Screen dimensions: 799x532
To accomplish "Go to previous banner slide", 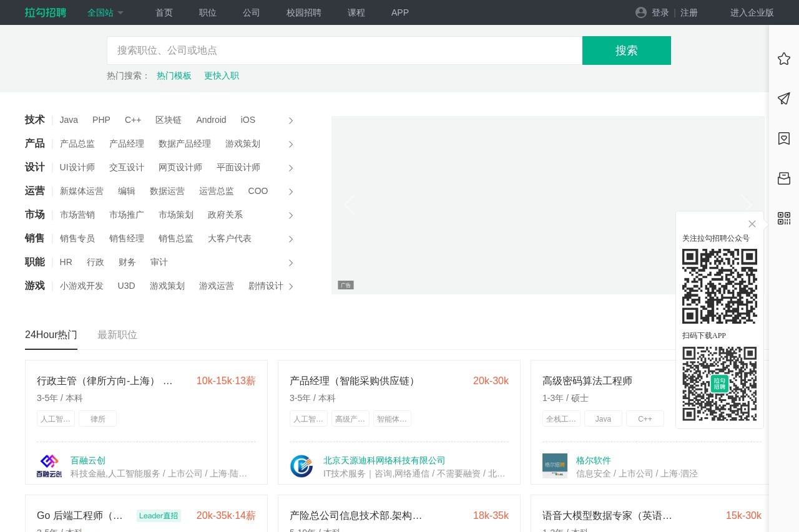I will pyautogui.click(x=350, y=205).
